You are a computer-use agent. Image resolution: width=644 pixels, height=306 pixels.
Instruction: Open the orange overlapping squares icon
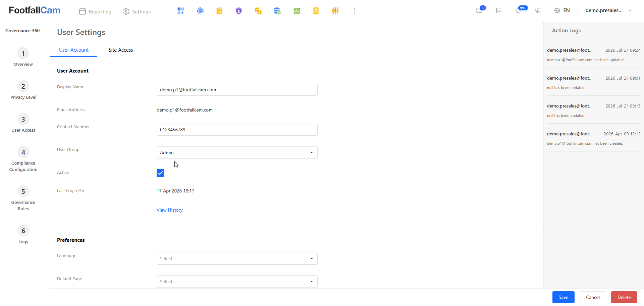(x=258, y=11)
